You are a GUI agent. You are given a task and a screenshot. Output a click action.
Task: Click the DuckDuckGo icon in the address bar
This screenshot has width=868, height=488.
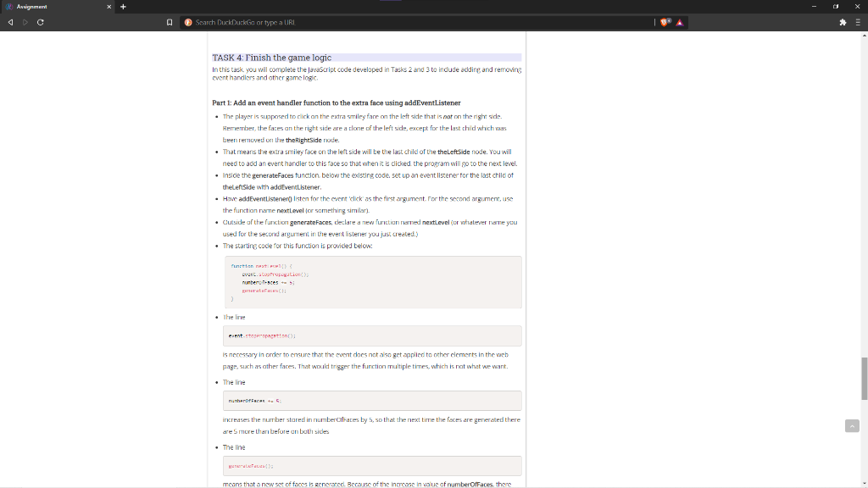pos(188,23)
